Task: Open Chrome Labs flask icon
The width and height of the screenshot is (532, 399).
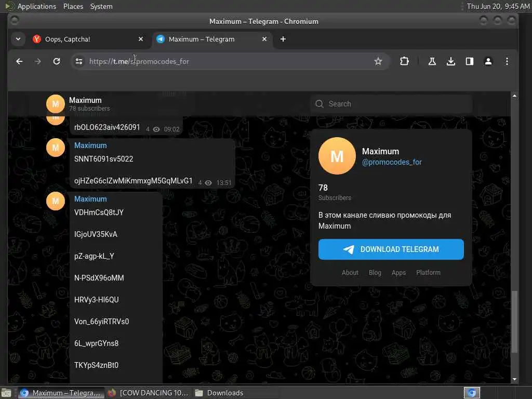Action: (x=432, y=61)
